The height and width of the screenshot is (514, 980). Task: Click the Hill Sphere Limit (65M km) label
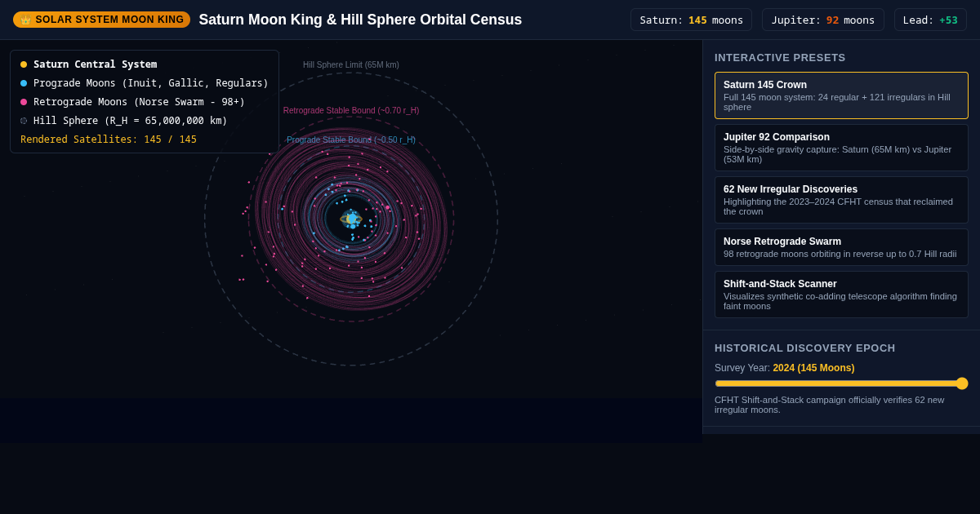pos(351,65)
